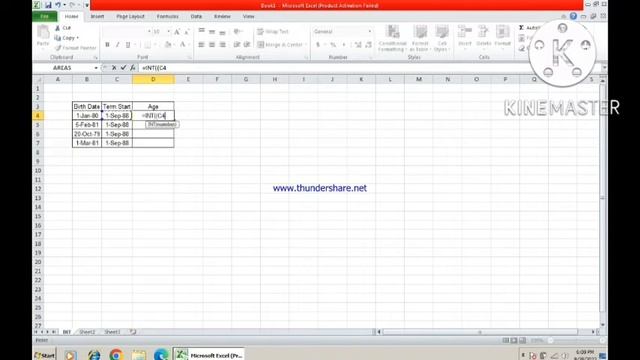This screenshot has height=360, width=640.
Task: Toggle Wrap Text button
Action: pyautogui.click(x=273, y=31)
